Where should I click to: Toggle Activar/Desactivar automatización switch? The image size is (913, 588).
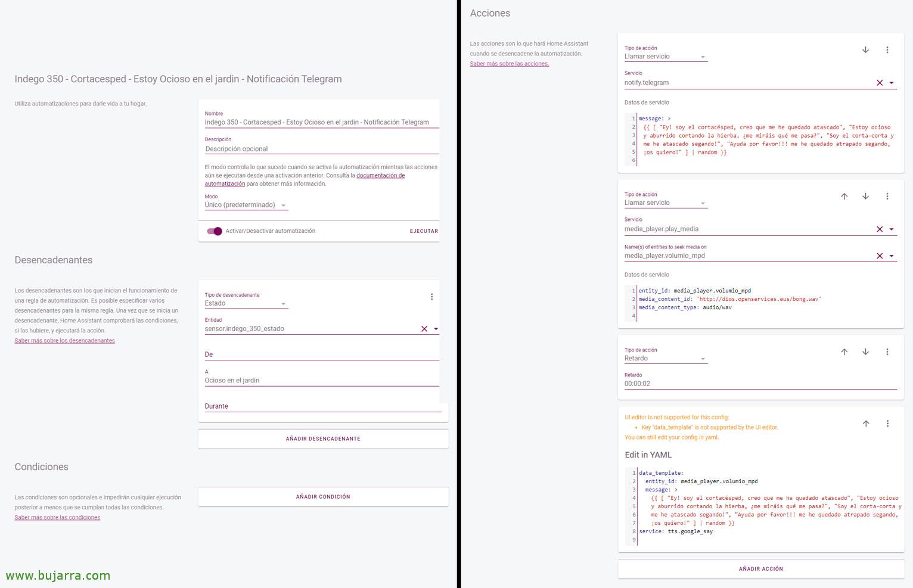pyautogui.click(x=214, y=231)
